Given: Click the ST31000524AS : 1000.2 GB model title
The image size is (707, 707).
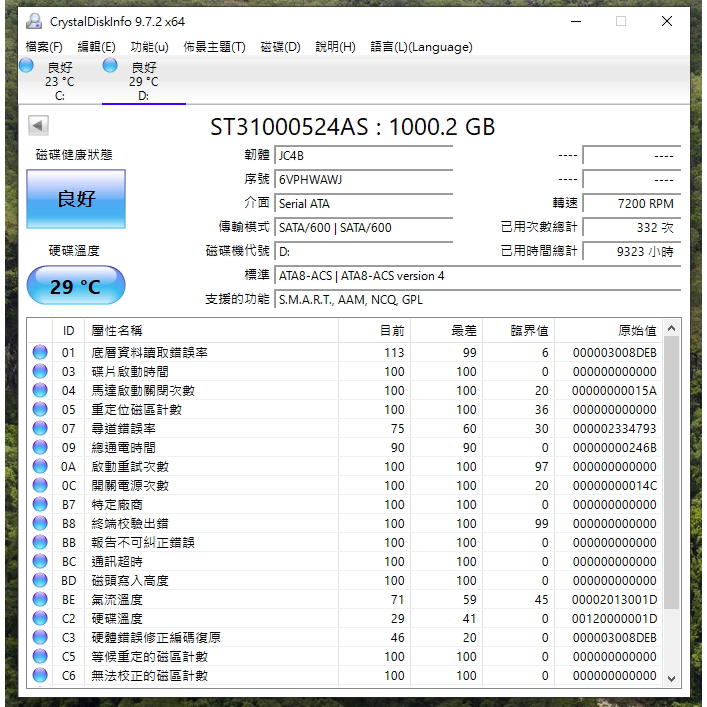Looking at the screenshot, I should click(353, 127).
